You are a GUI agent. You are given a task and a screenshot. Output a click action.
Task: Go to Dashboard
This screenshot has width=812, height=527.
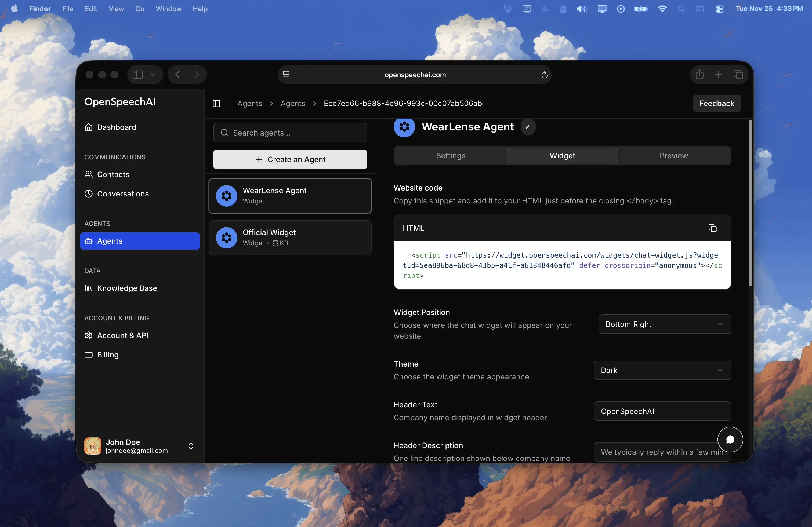(140, 127)
